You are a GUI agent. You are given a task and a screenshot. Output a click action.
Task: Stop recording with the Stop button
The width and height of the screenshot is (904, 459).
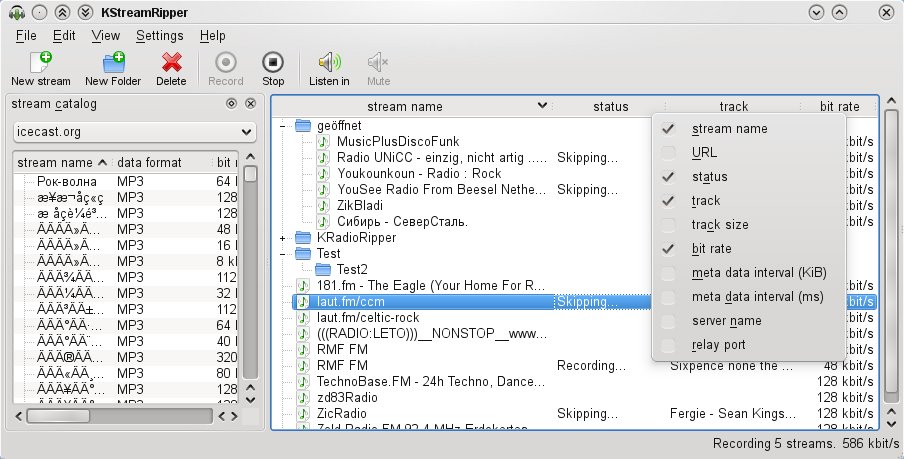click(273, 62)
